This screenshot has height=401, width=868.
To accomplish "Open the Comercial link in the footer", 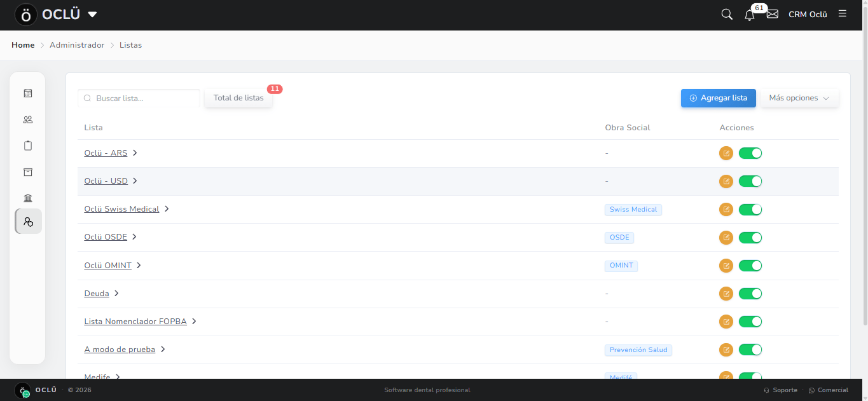I will point(829,390).
